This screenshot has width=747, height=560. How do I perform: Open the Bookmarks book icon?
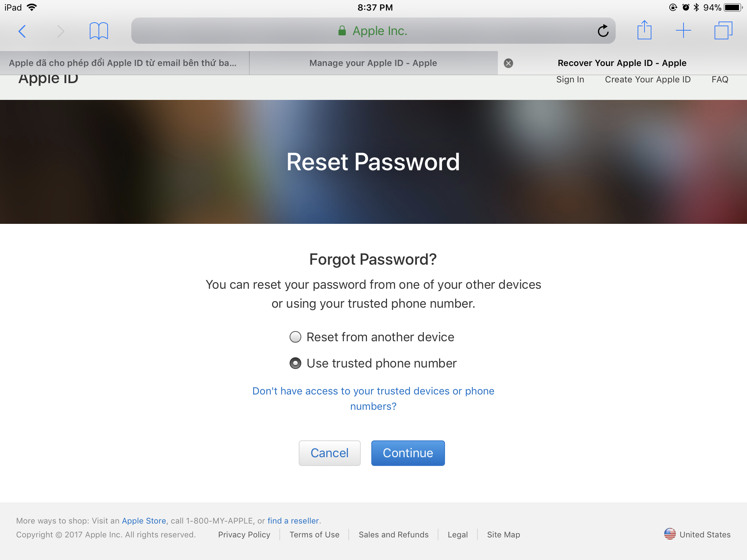[x=98, y=31]
